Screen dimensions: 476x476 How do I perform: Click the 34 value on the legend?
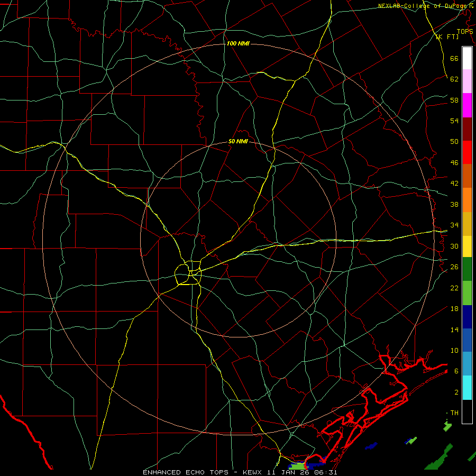click(454, 225)
